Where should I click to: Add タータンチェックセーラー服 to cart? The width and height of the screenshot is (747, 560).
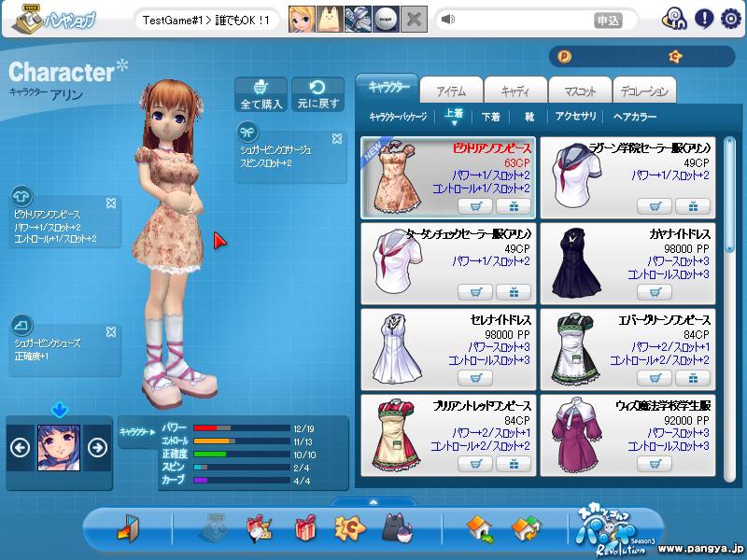[x=475, y=292]
